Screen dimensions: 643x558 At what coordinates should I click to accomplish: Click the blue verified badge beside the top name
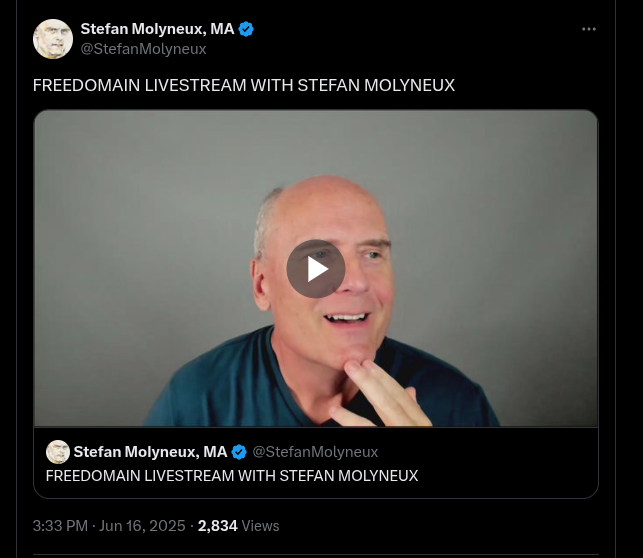pyautogui.click(x=246, y=29)
